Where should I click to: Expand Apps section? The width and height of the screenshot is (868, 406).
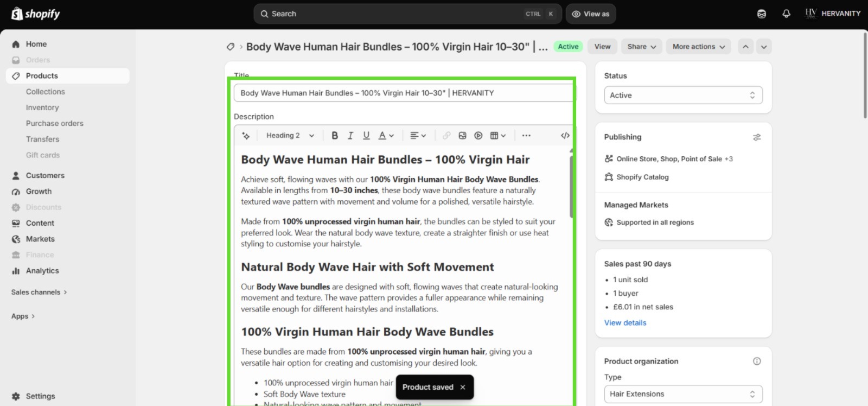click(23, 316)
